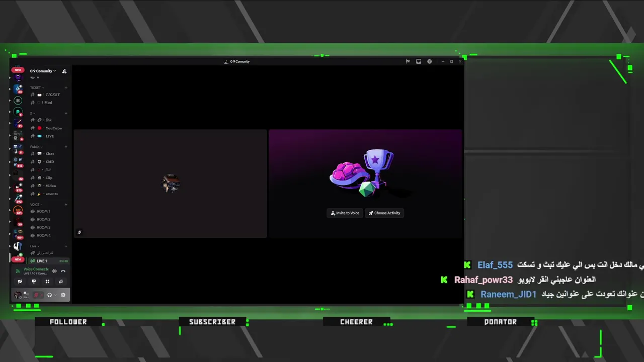
Task: Click the share your screen button
Action: [x=34, y=282]
